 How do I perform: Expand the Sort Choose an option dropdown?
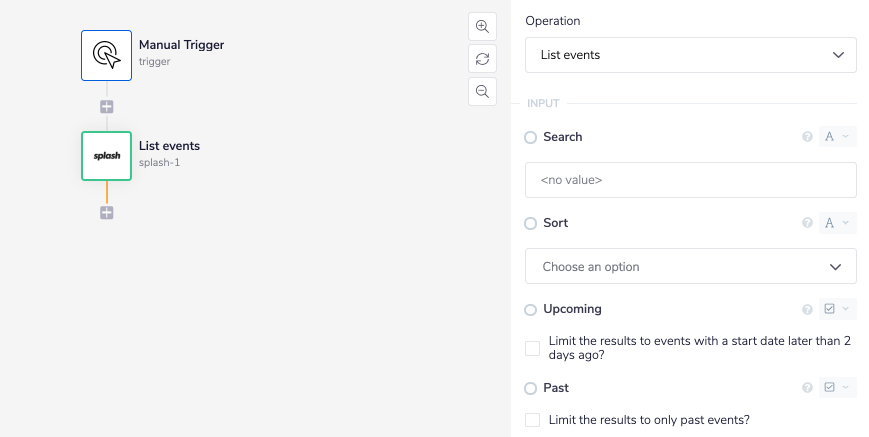pos(690,267)
